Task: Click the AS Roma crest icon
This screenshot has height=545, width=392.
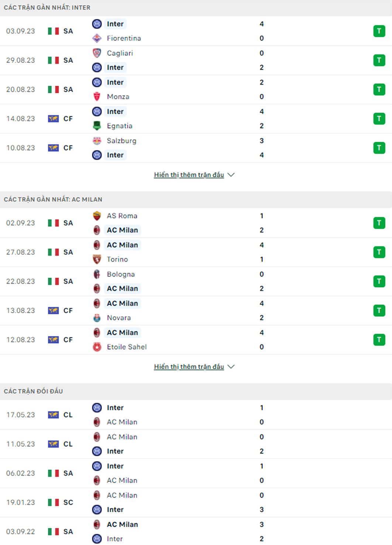Action: pos(97,216)
